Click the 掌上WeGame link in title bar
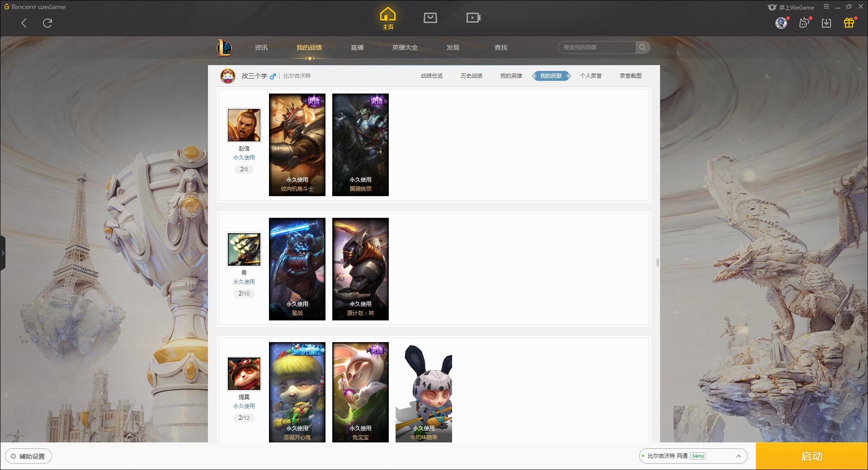868x470 pixels. pyautogui.click(x=791, y=7)
